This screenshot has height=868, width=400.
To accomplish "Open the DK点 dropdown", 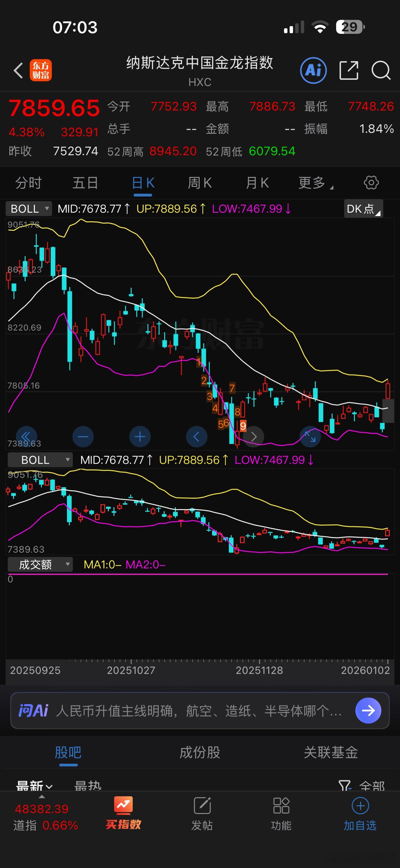I will point(364,209).
